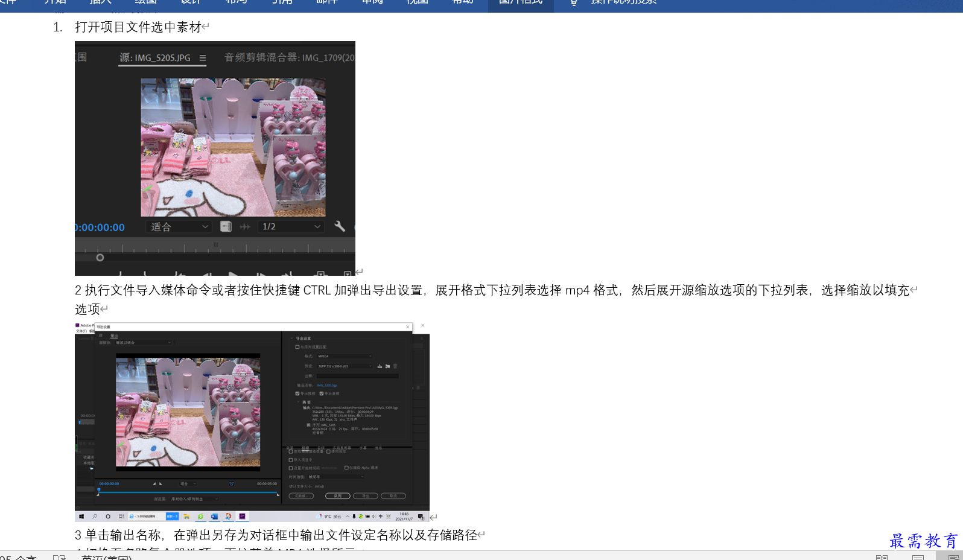The height and width of the screenshot is (560, 963).
Task: Click the 中 input method icon in pictured tray
Action: click(381, 517)
